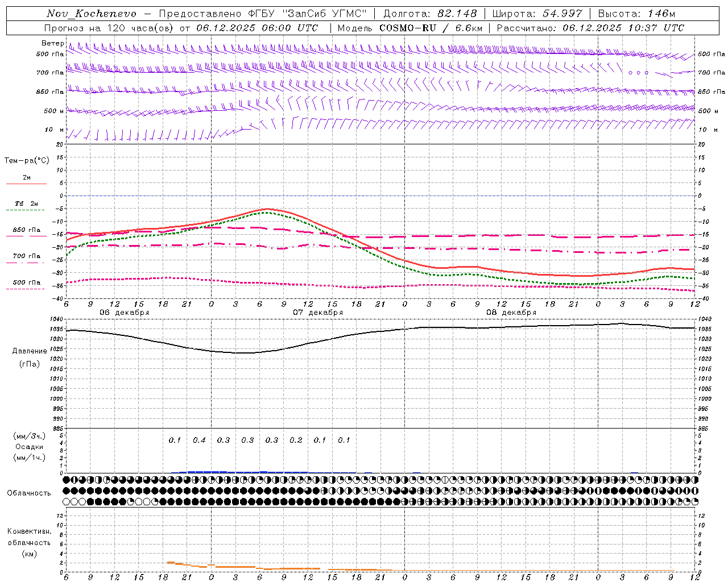
Task: Click the 'Тем-ра(°C)' temperature label
Action: tap(27, 161)
